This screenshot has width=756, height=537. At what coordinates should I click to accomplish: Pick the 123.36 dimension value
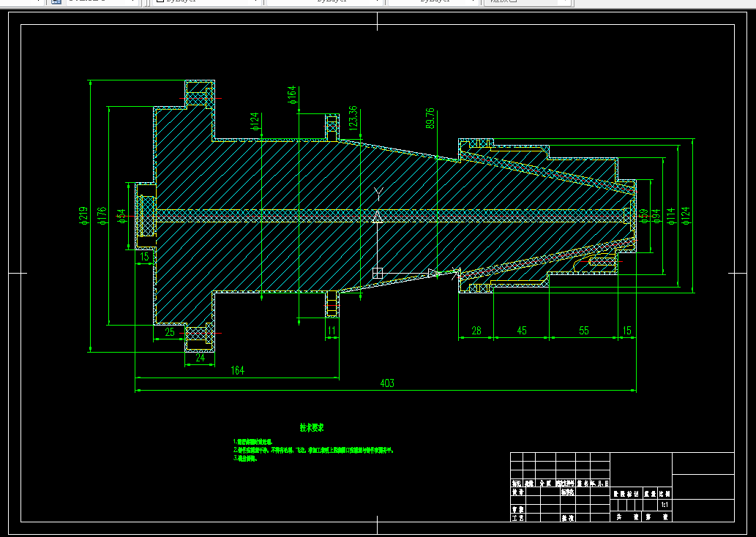click(353, 118)
